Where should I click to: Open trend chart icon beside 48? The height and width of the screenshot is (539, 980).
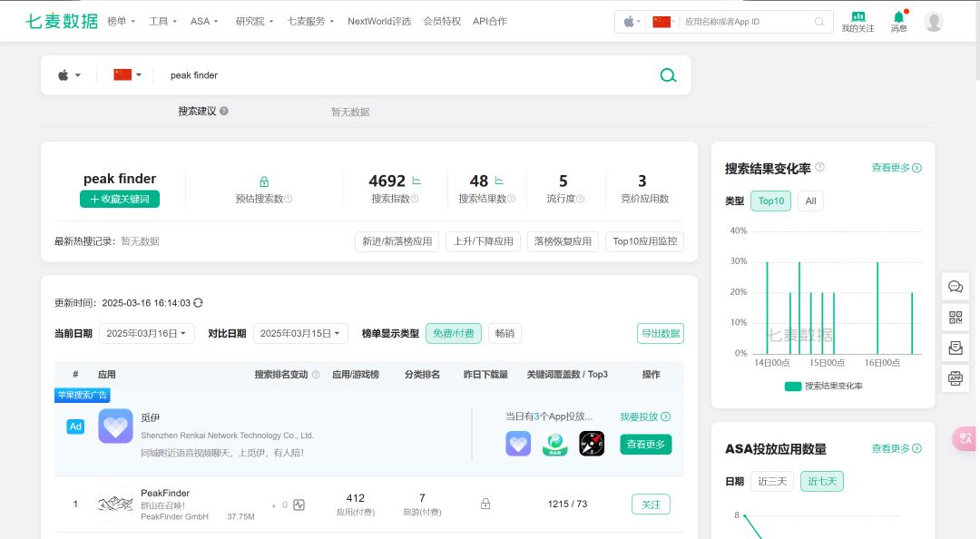point(499,181)
